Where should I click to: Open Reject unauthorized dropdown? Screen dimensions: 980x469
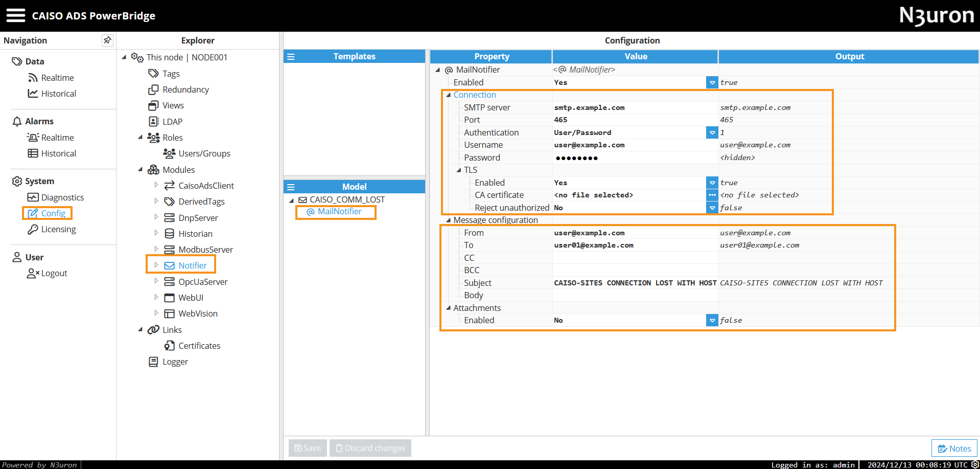coord(712,208)
